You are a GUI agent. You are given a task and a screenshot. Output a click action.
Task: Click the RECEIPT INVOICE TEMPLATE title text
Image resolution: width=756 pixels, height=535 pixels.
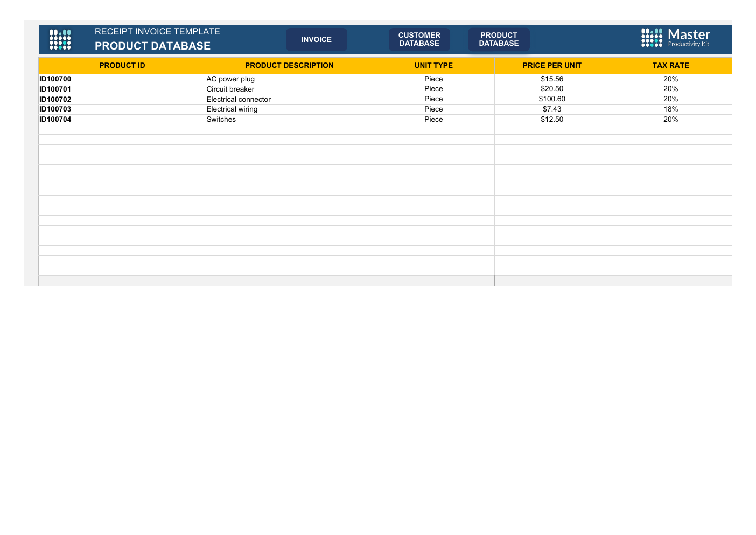pos(157,31)
